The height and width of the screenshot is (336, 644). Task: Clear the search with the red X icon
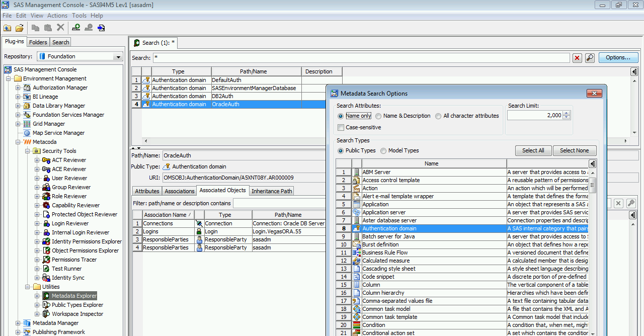[578, 58]
